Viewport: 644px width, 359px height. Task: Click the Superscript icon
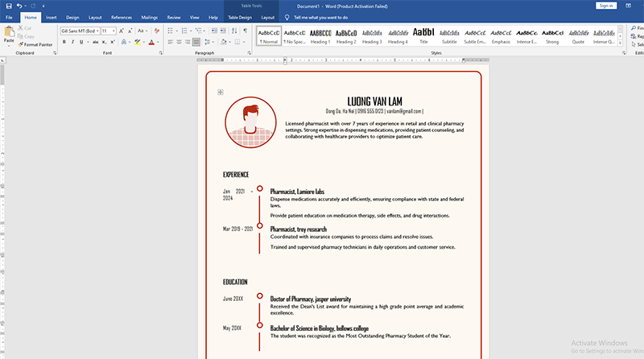pos(113,42)
